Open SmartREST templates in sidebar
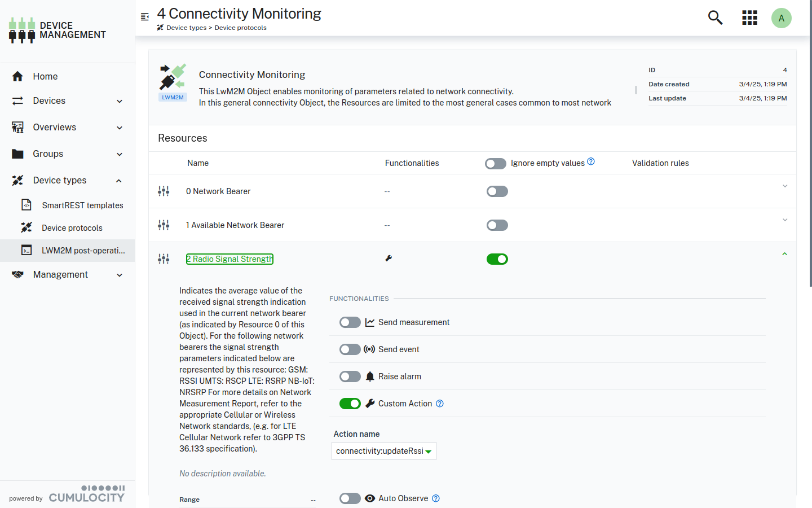812x508 pixels. 82,205
